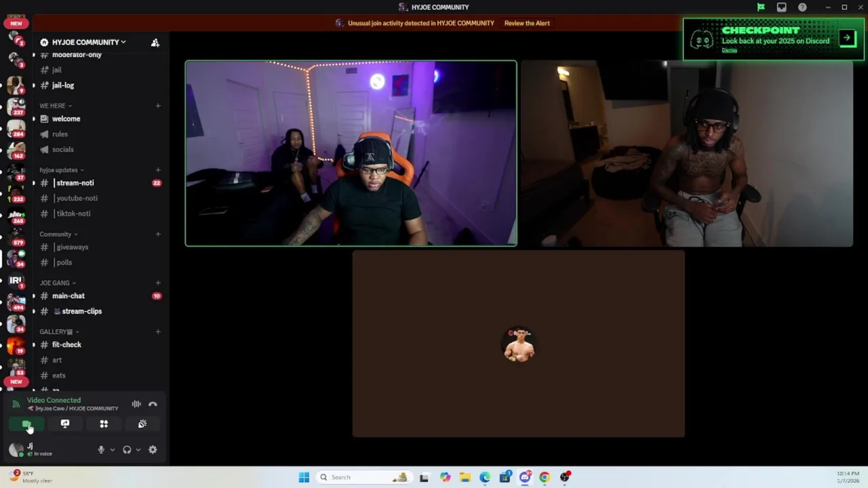Open User Settings gear
Viewport: 868px width, 488px height.
153,449
